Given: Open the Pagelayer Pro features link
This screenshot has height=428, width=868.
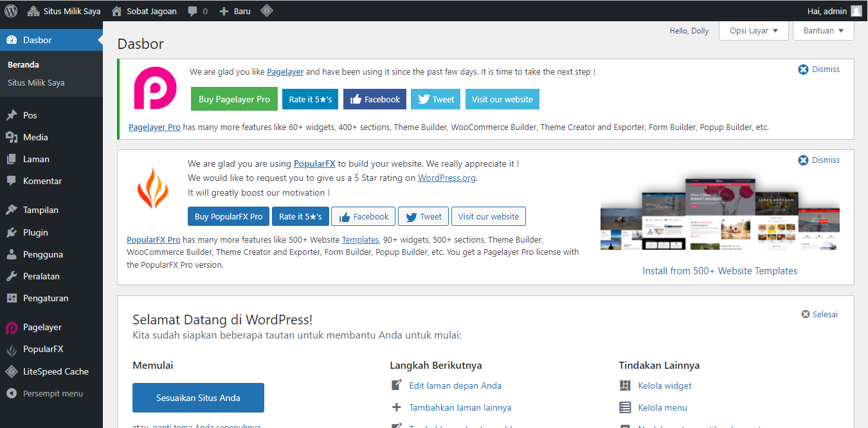Looking at the screenshot, I should [x=154, y=127].
